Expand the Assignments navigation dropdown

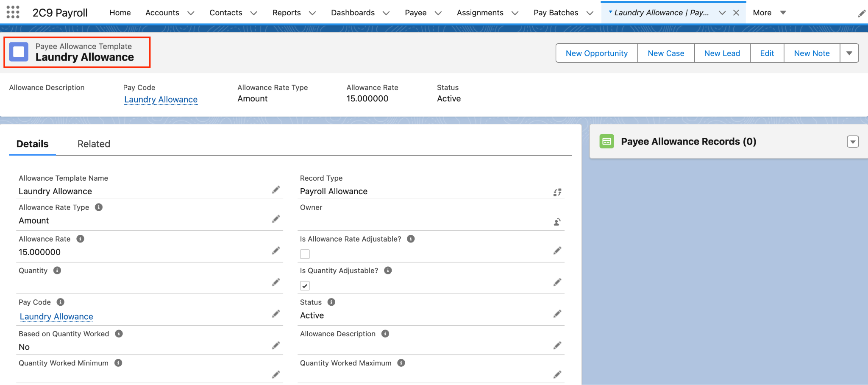click(x=515, y=13)
